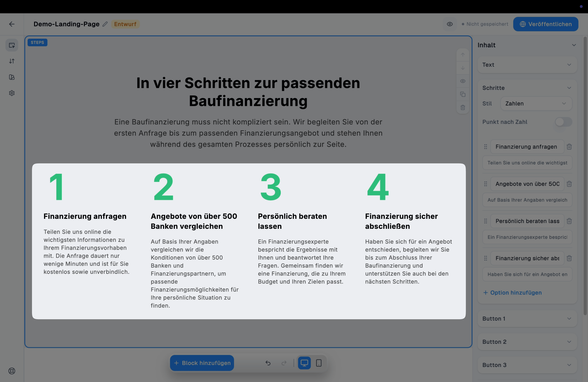The height and width of the screenshot is (382, 588).
Task: Delete the 'Persönlich beraten lassen' step
Action: coord(569,221)
